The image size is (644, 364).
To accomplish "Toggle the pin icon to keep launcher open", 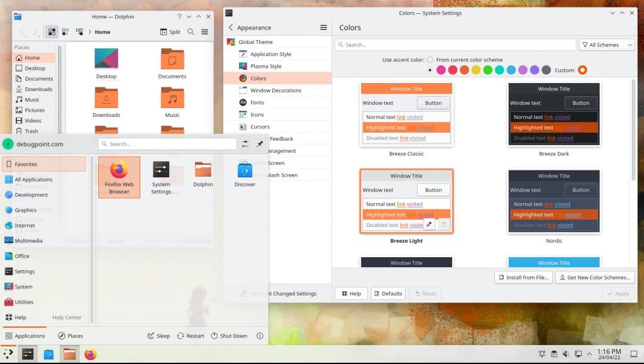I will tap(260, 143).
